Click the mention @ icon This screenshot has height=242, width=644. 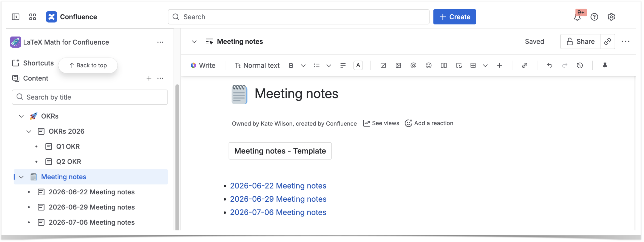click(413, 66)
